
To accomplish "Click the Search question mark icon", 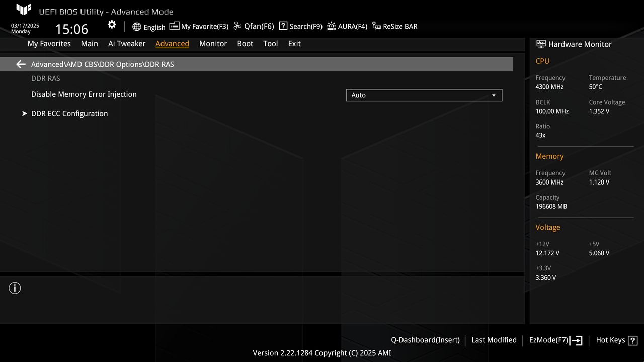I will [x=283, y=26].
